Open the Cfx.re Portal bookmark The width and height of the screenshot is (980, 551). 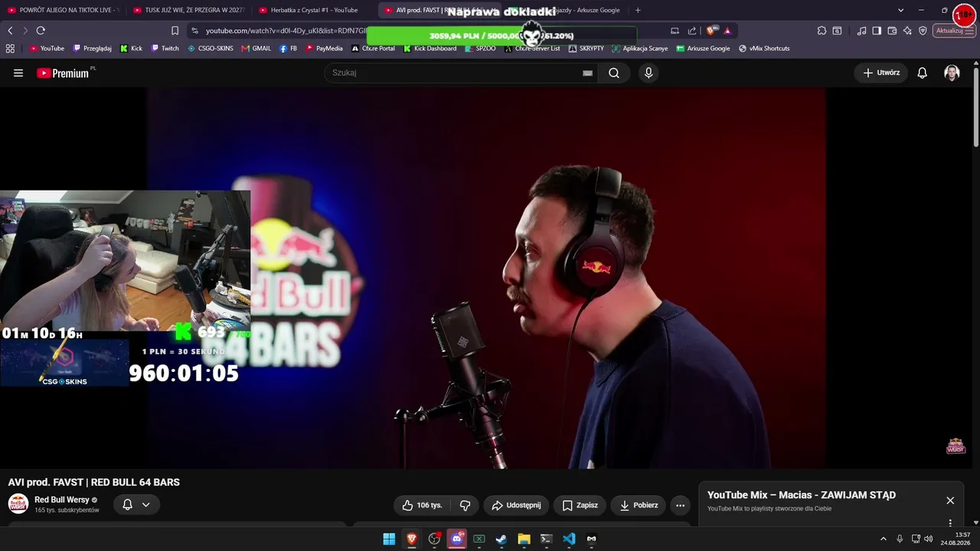point(373,48)
